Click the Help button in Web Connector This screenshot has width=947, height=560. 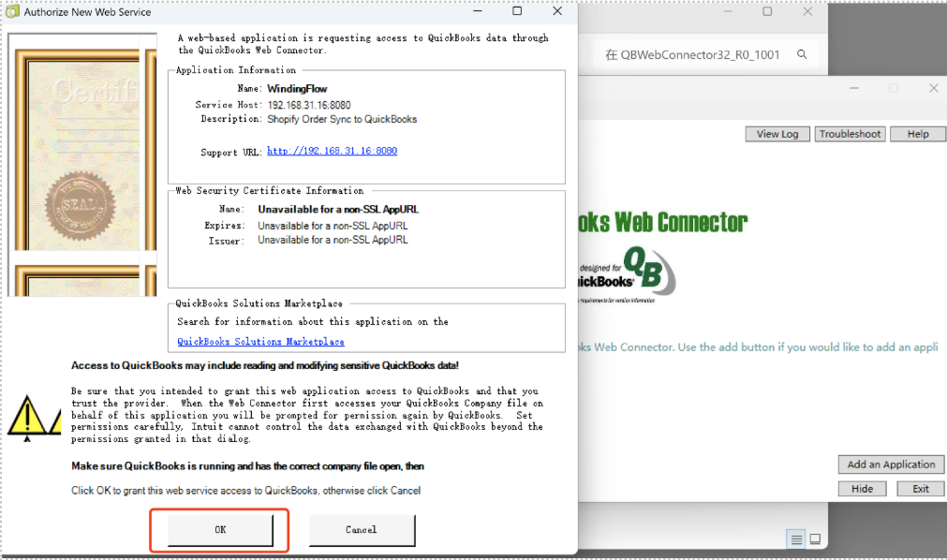pos(917,134)
